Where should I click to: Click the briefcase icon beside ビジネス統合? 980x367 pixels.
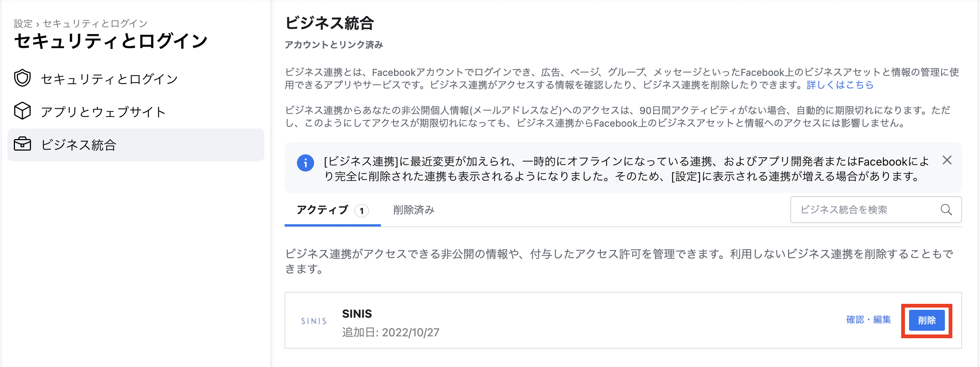click(x=23, y=145)
